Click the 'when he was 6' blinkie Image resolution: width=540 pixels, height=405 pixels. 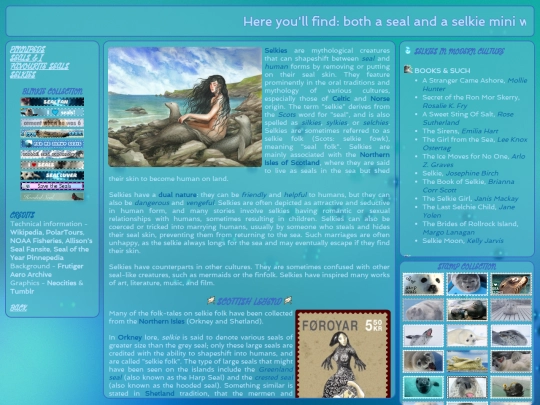tap(52, 123)
